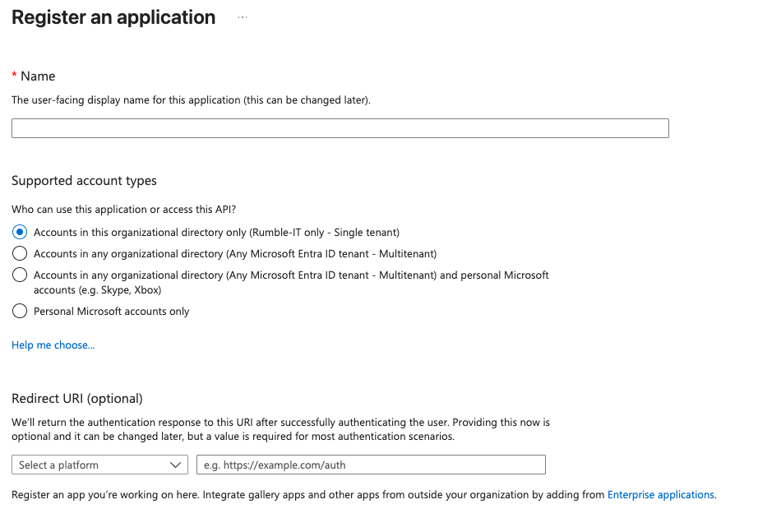Click the application Name input field
The height and width of the screenshot is (532, 781).
(x=340, y=127)
